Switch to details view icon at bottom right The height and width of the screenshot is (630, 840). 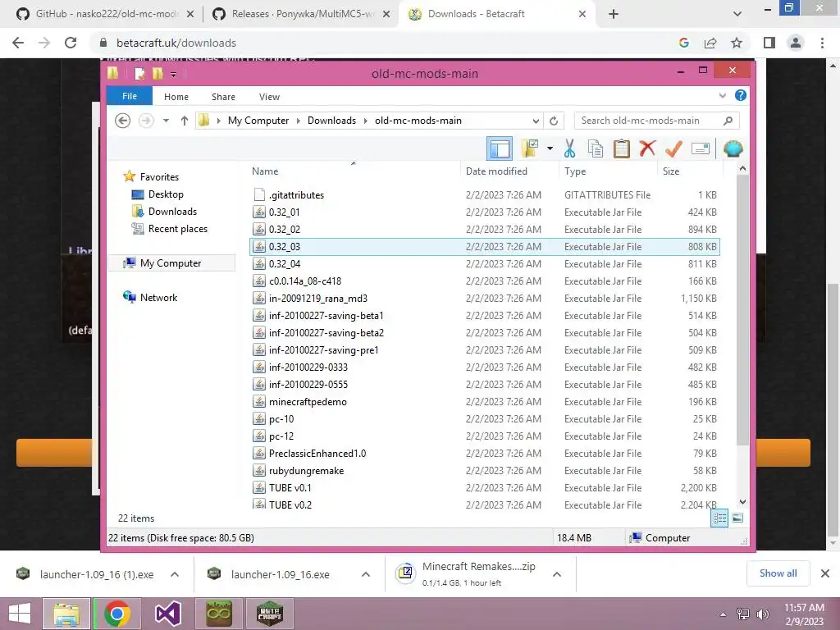point(719,518)
